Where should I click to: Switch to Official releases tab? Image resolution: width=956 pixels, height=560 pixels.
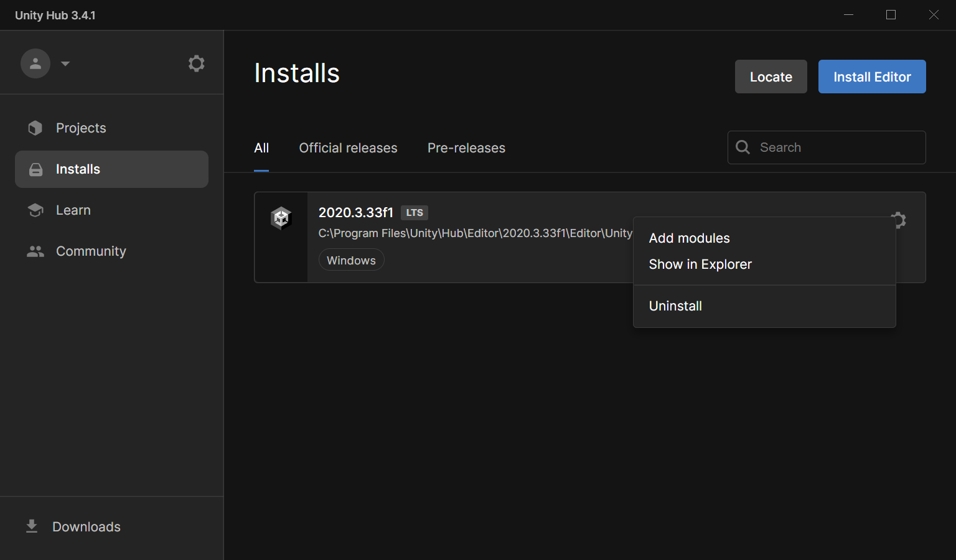click(348, 148)
